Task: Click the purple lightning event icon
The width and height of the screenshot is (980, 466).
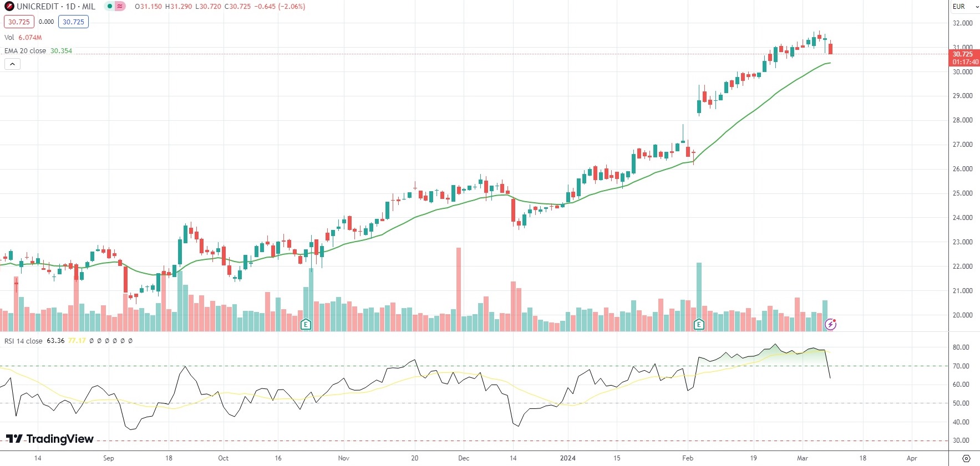Action: point(830,325)
